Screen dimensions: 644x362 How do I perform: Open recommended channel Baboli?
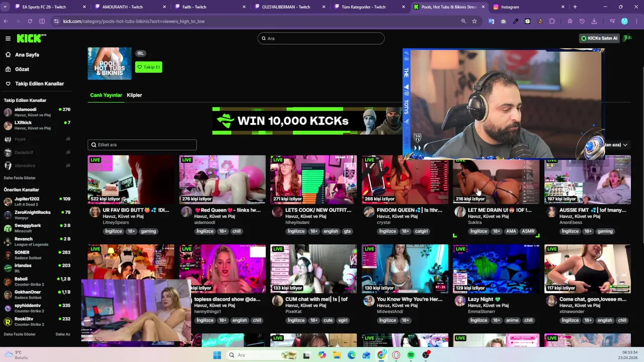36,281
